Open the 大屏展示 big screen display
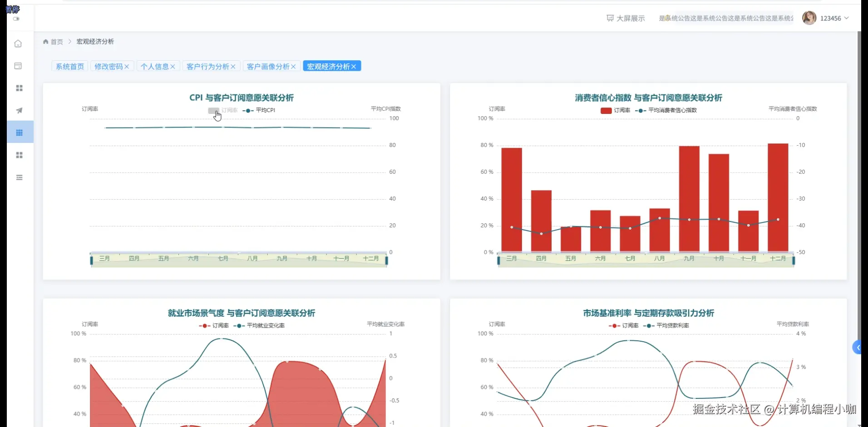This screenshot has width=868, height=427. point(626,18)
